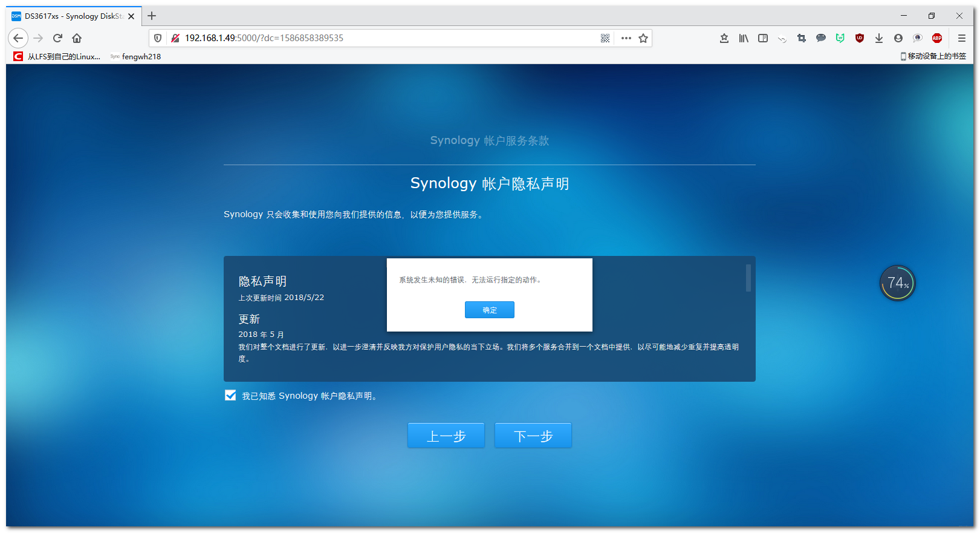980x533 pixels.
Task: Open the Firefox Library icon
Action: point(744,38)
